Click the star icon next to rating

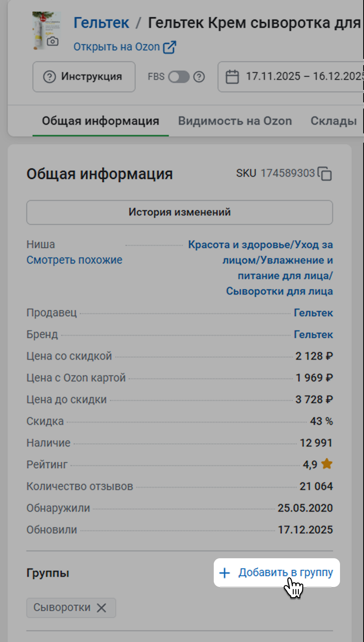[x=327, y=464]
